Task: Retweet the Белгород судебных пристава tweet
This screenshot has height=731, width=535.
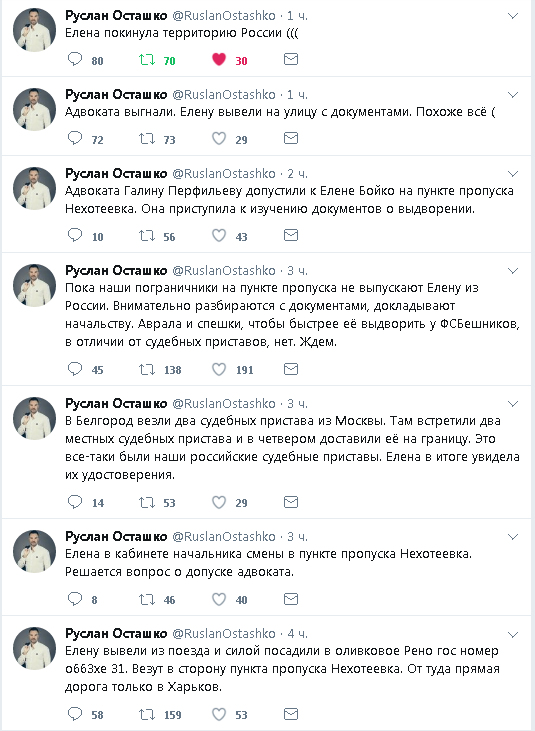Action: 147,502
